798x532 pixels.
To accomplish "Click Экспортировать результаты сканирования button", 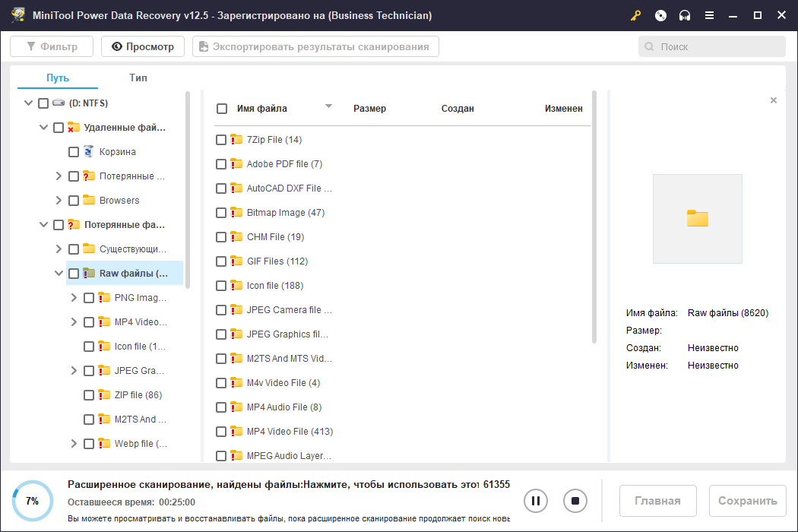I will tap(315, 46).
